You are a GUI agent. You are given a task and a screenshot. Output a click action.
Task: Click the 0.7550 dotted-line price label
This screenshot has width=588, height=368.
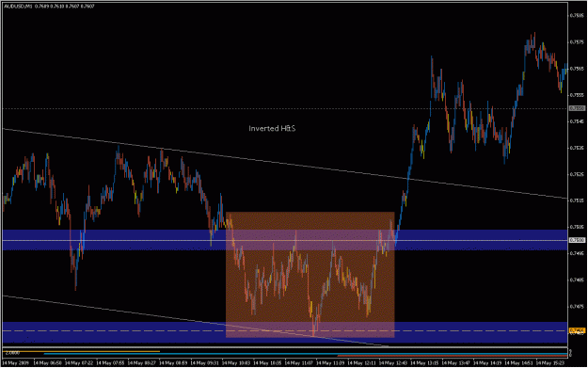pos(577,108)
